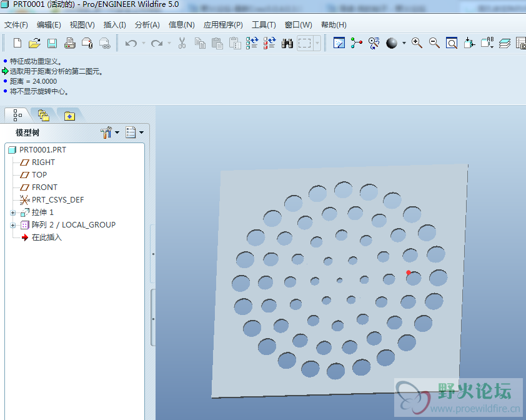Image resolution: width=526 pixels, height=420 pixels.
Task: Open the 编辑(E) menu
Action: pos(49,25)
